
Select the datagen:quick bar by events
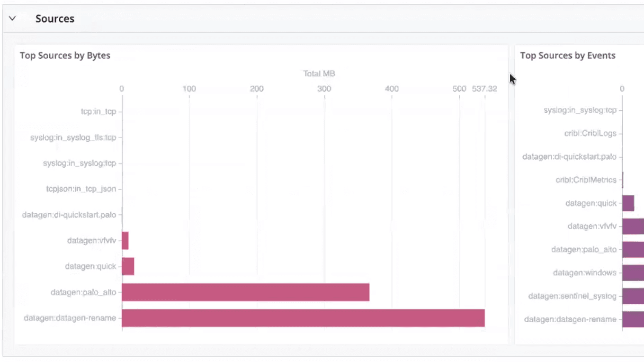click(629, 203)
